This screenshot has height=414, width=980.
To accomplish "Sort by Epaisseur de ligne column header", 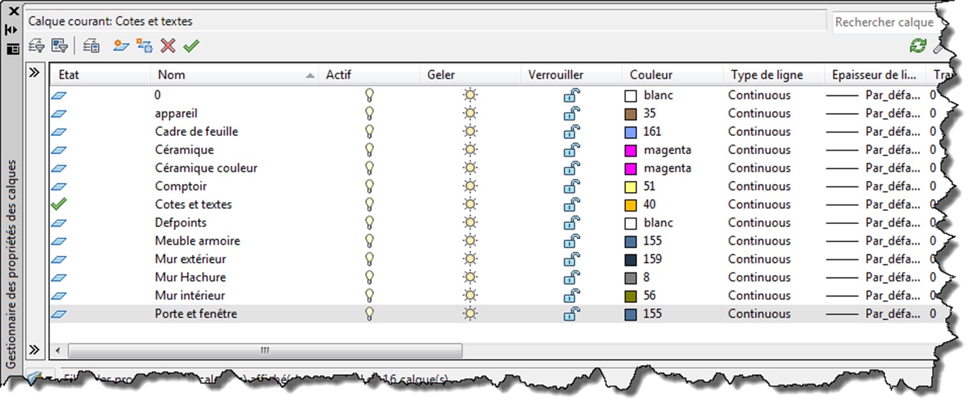I will pyautogui.click(x=875, y=75).
